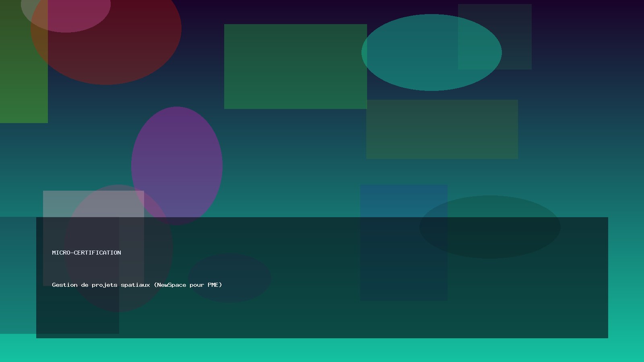Image resolution: width=644 pixels, height=362 pixels.
Task: Click the bright teal strip at bottom
Action: (322, 350)
